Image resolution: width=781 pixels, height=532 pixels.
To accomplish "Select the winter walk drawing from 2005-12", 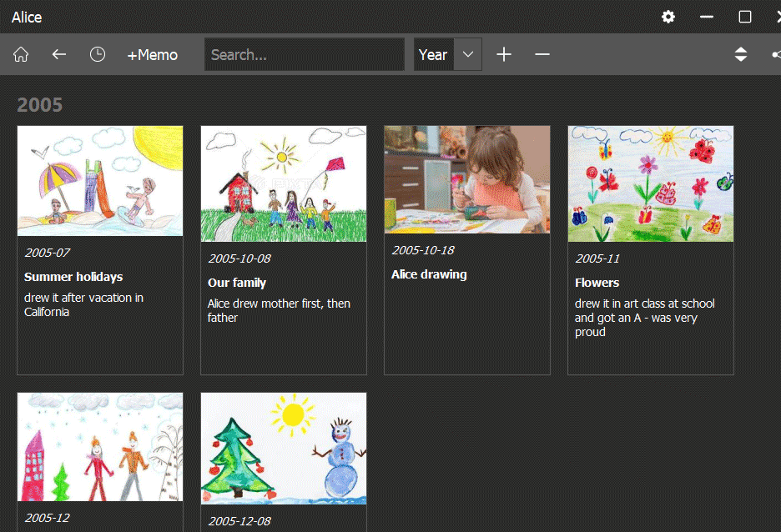I will (x=100, y=447).
